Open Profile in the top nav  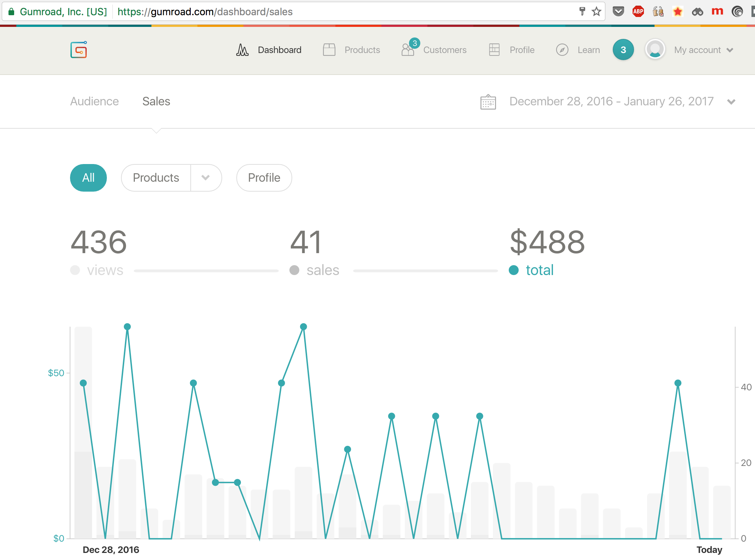coord(522,50)
